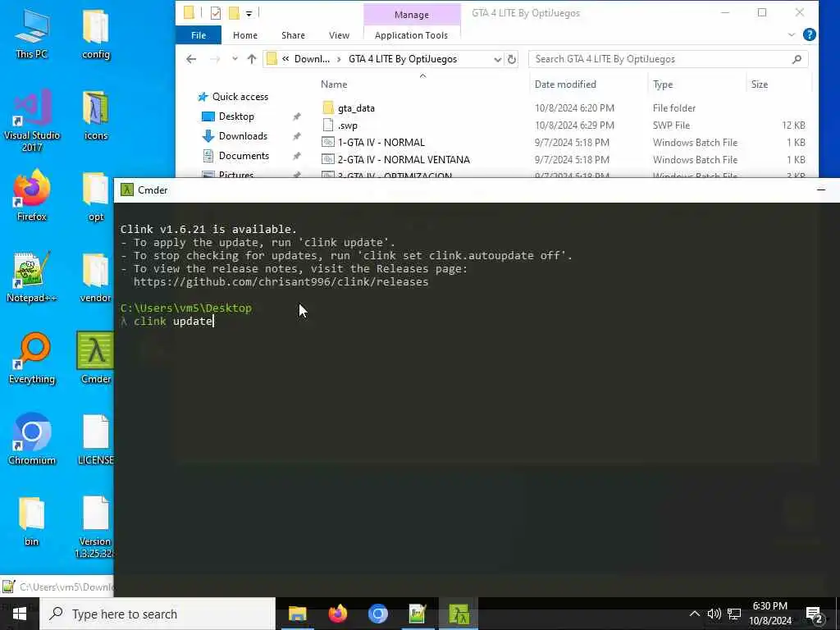This screenshot has width=840, height=630.
Task: Click Notepad++ taskbar icon
Action: [418, 614]
